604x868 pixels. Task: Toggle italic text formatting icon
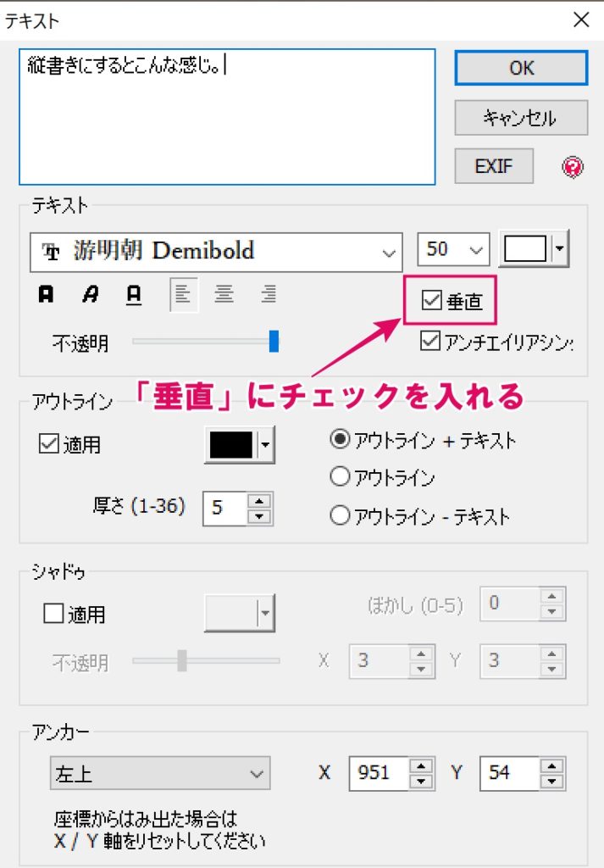point(90,294)
